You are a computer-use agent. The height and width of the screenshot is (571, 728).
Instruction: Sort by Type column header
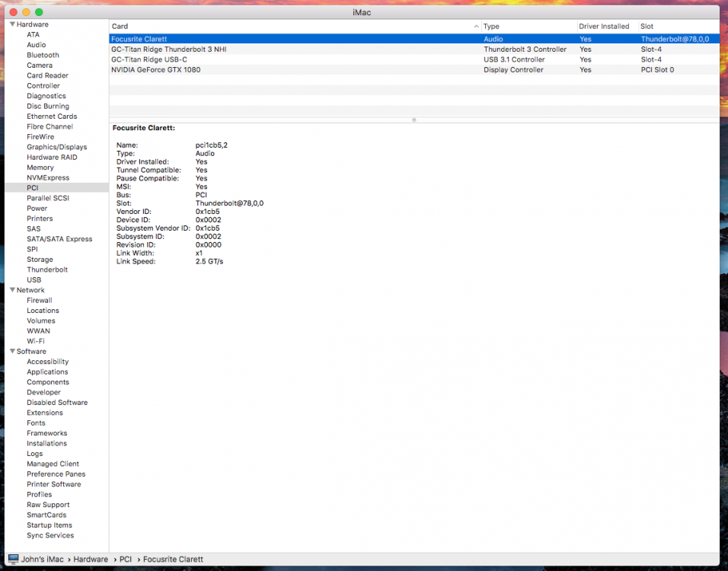click(528, 27)
